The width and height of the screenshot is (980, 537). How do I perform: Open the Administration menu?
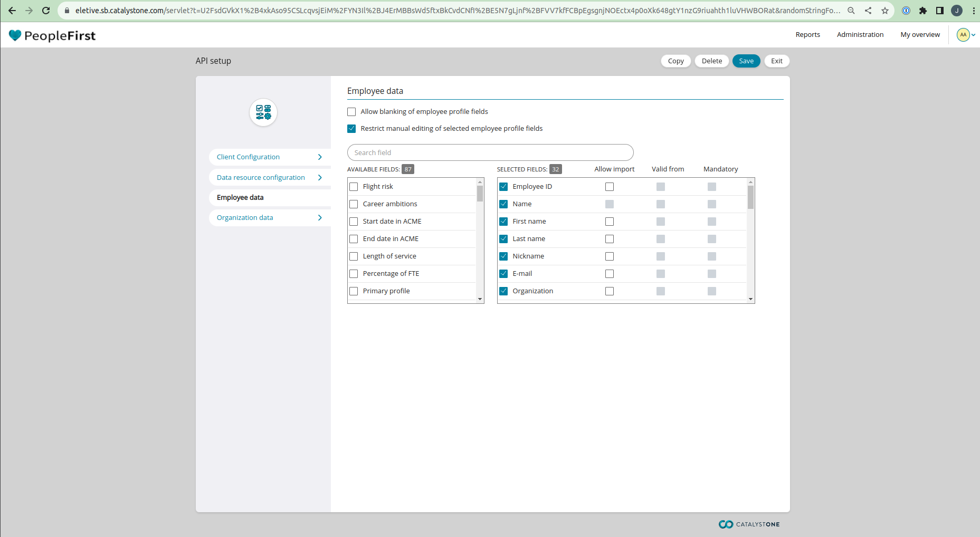(860, 35)
